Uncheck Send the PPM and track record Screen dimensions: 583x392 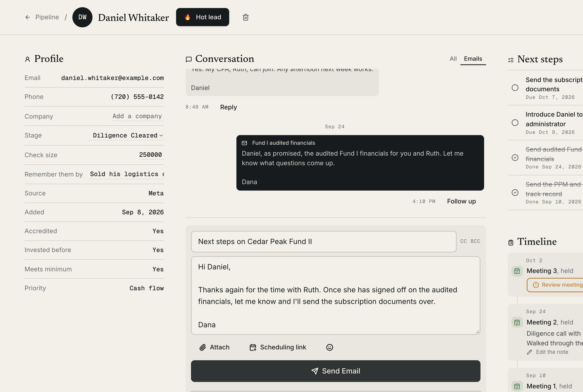[x=515, y=192]
